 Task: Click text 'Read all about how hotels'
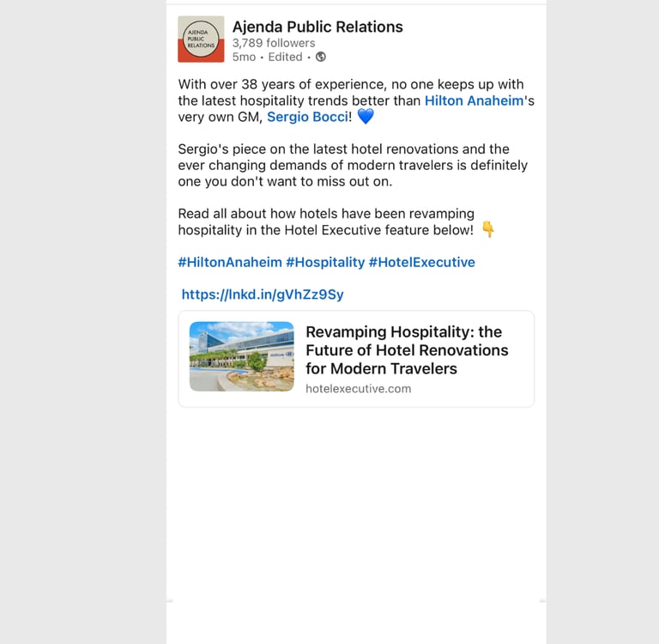[x=257, y=214]
